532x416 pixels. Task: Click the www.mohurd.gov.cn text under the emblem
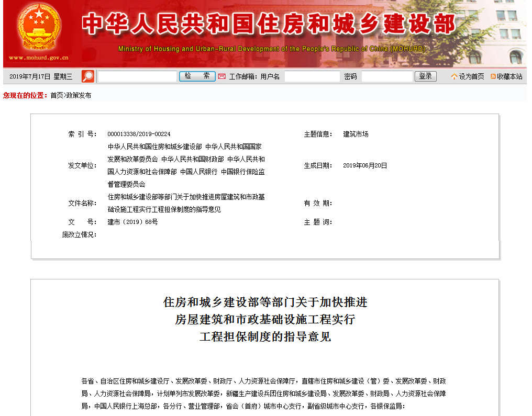(x=38, y=58)
